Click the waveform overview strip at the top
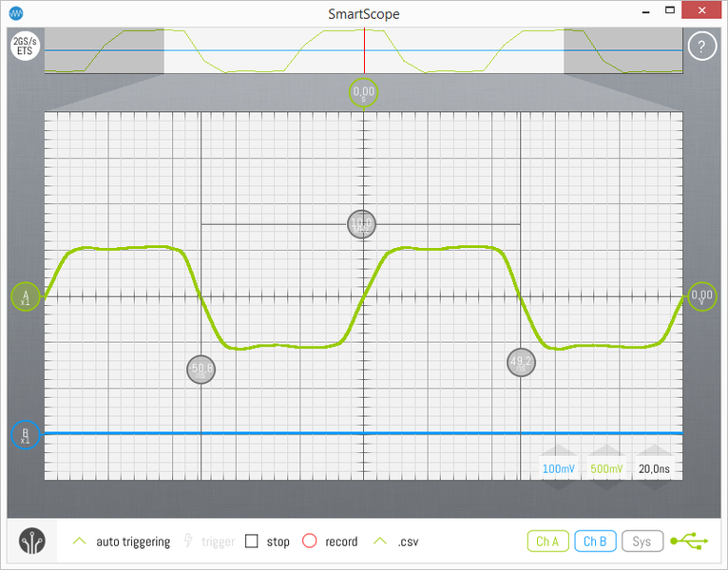Viewport: 728px width, 570px height. pos(364,51)
